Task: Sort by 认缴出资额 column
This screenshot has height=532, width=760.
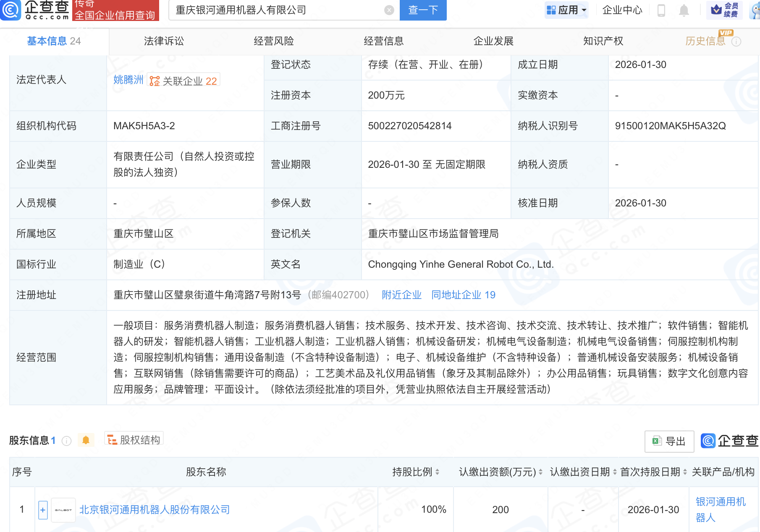Action: 540,472
